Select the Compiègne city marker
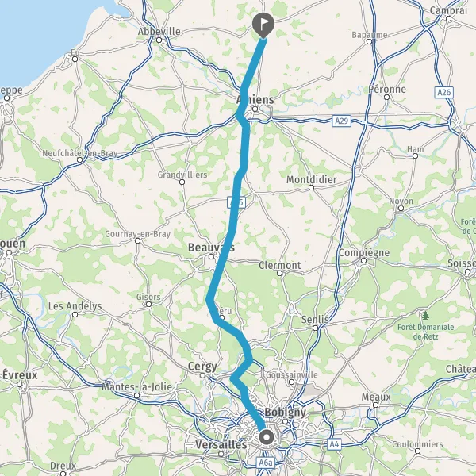 pos(363,260)
